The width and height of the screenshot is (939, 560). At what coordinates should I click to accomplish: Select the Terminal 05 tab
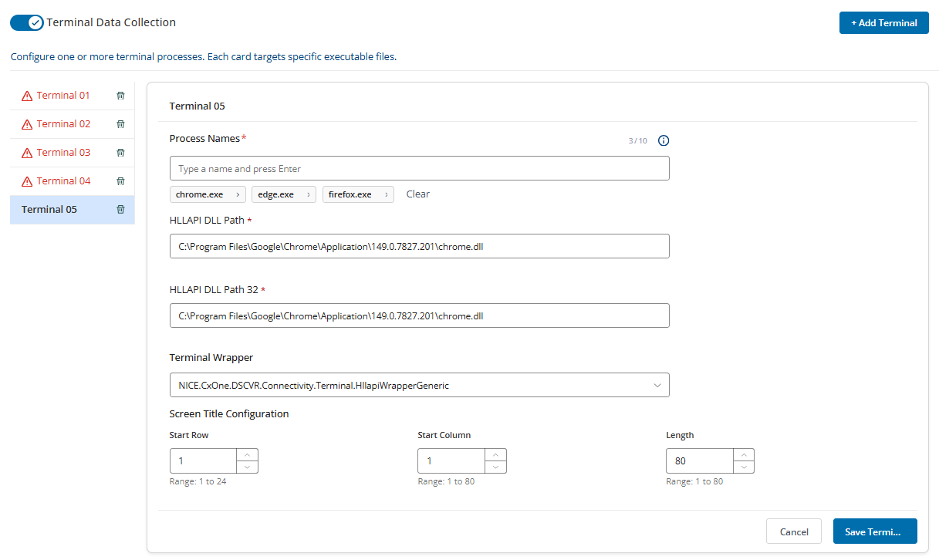coord(73,210)
